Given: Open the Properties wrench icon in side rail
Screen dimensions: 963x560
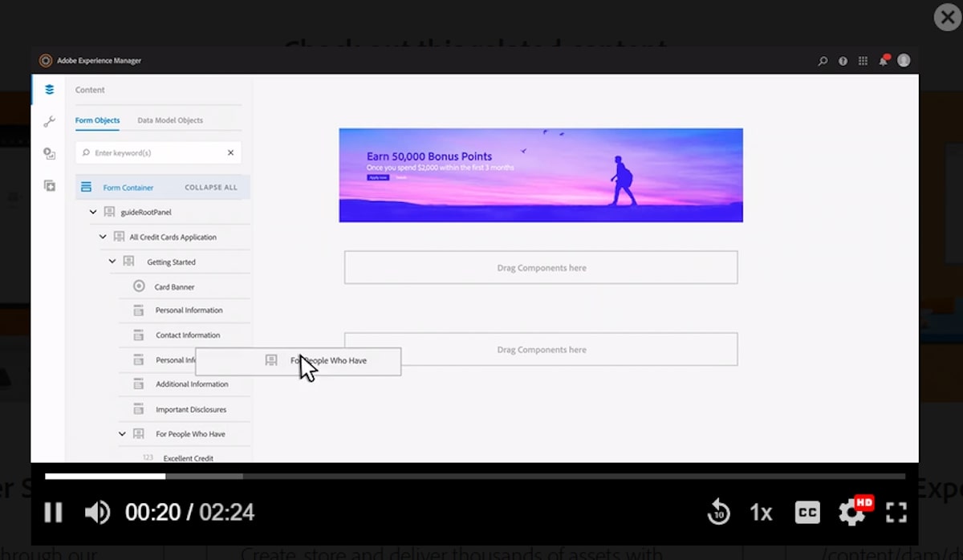Looking at the screenshot, I should pos(49,122).
